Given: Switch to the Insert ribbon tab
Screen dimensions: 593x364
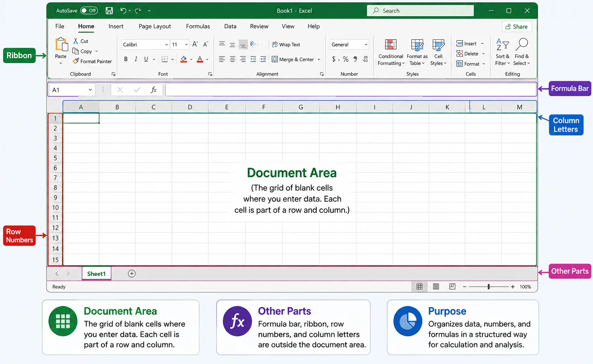Looking at the screenshot, I should click(x=116, y=26).
